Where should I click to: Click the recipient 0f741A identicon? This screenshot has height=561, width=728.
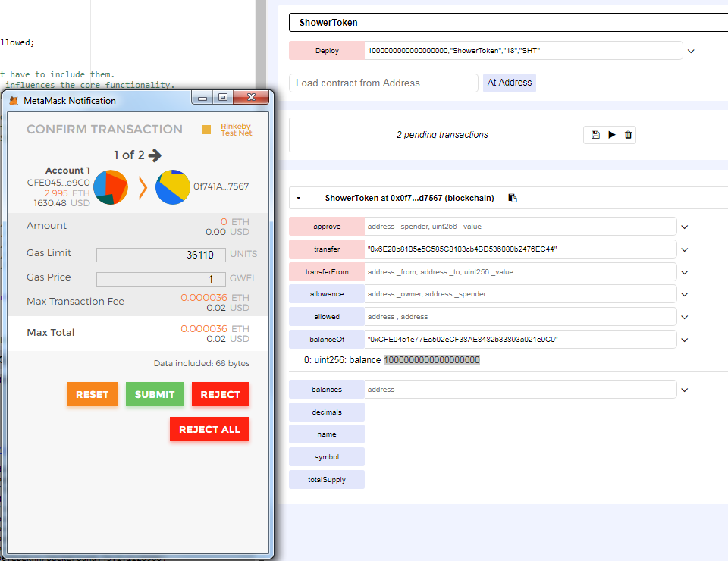173,187
